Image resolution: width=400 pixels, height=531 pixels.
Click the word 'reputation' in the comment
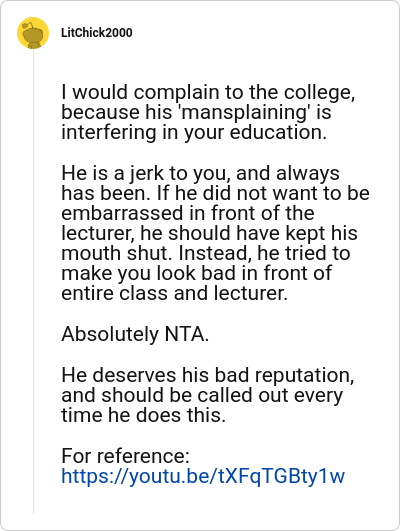(304, 376)
